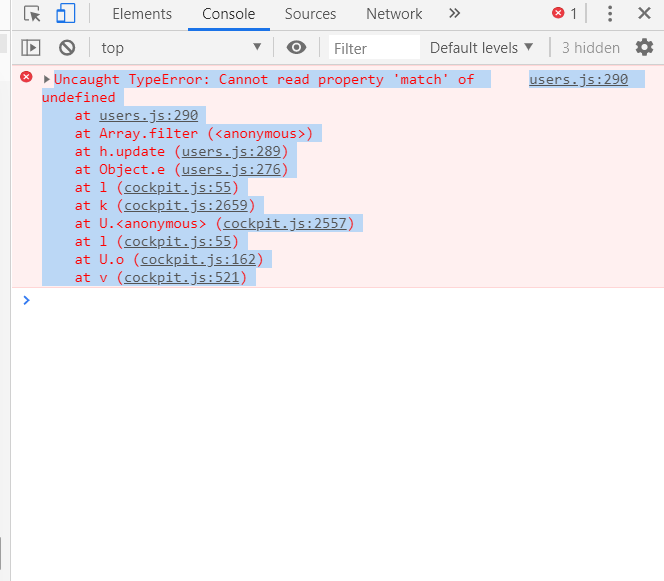Focus the Filter input field

pyautogui.click(x=374, y=47)
